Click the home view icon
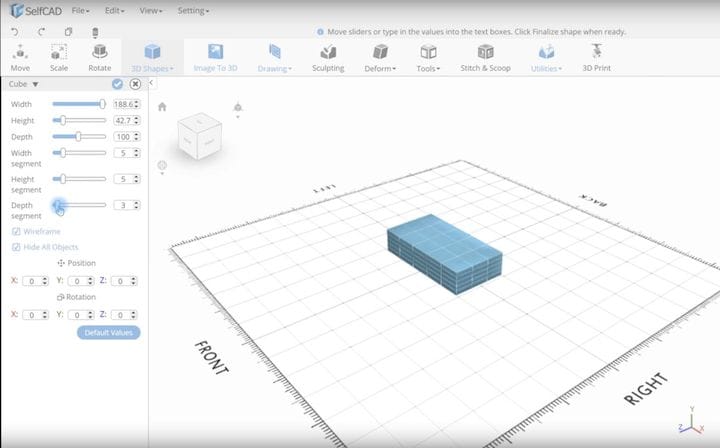The width and height of the screenshot is (720, 448). pyautogui.click(x=162, y=107)
